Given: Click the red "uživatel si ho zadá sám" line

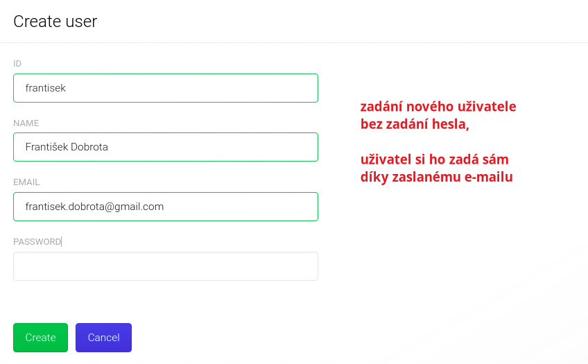Looking at the screenshot, I should 435,159.
